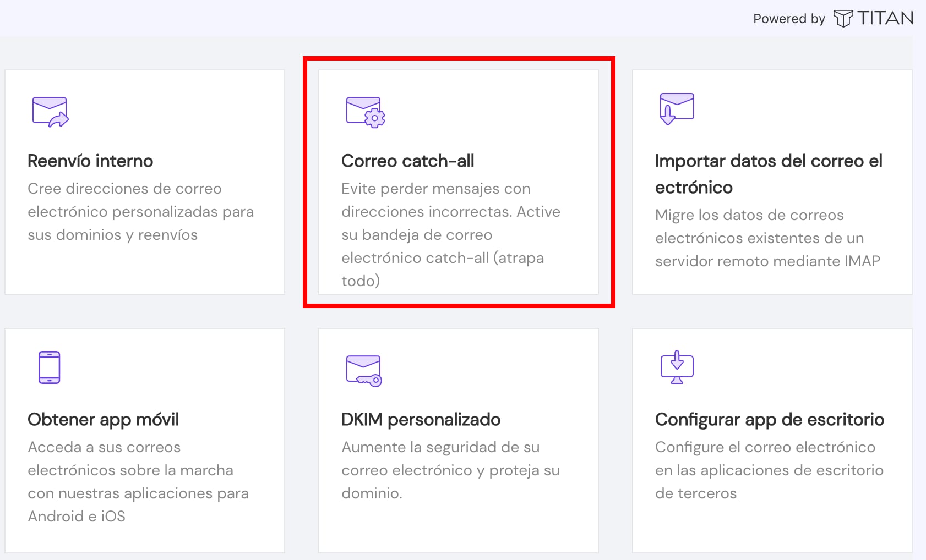Click the import email envelope download icon

pos(677,108)
